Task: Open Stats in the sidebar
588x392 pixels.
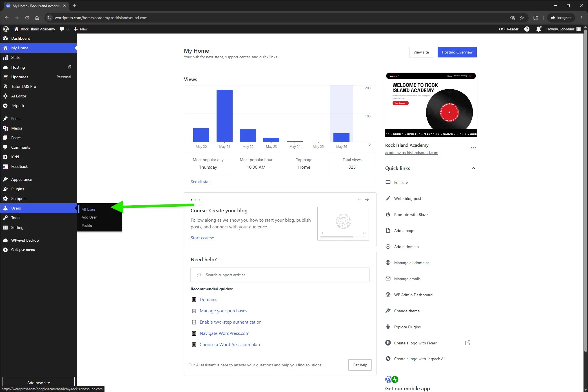Action: [x=38, y=57]
